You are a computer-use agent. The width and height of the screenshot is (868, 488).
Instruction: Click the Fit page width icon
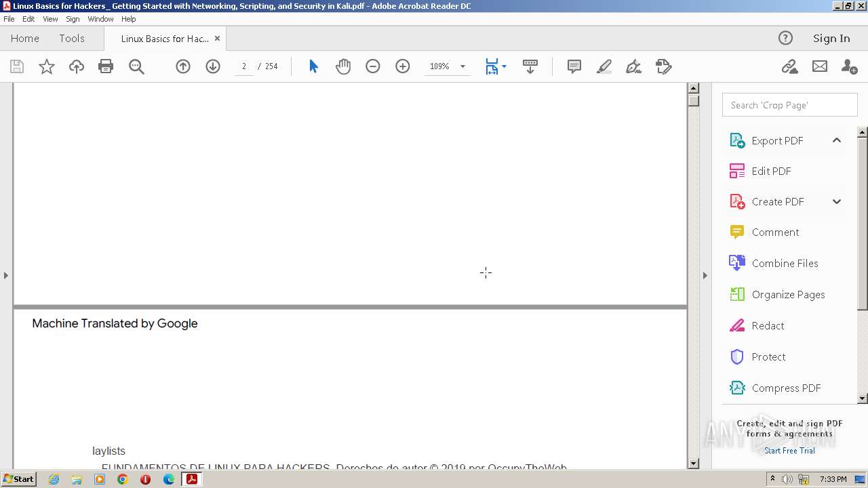click(492, 66)
